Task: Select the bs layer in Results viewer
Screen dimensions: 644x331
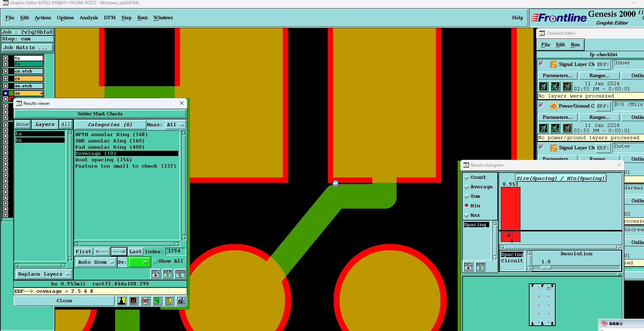Action: [x=40, y=140]
